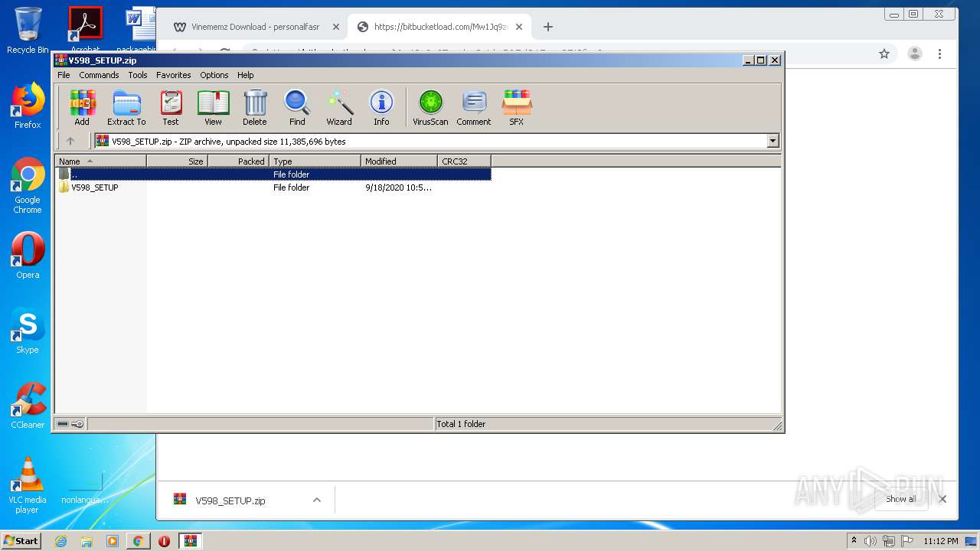Click the Windows Start button

(x=21, y=541)
